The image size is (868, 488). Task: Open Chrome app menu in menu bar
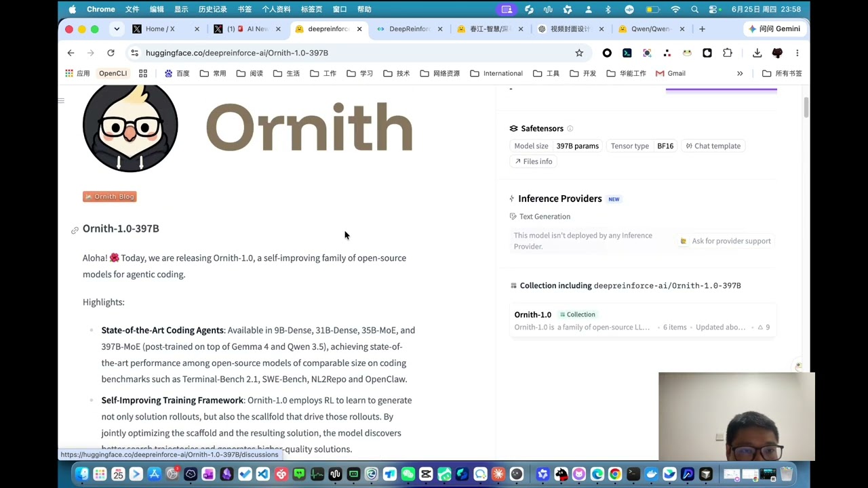(101, 9)
